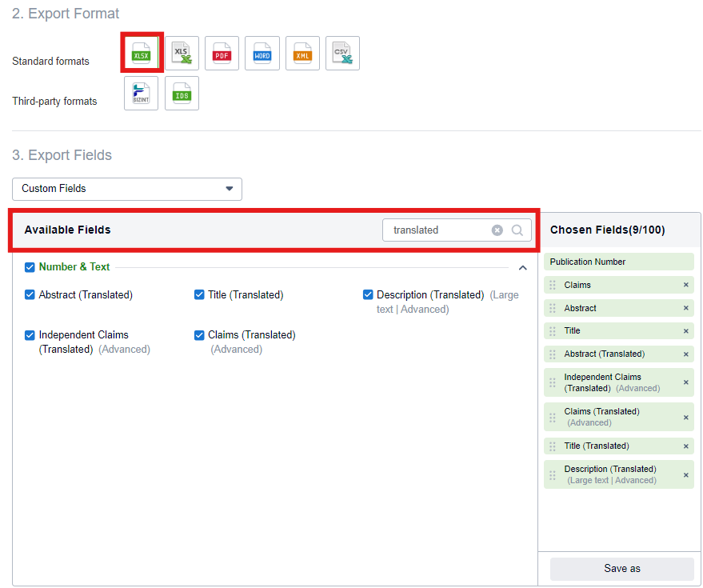Select the XLSX export format icon
Image resolution: width=703 pixels, height=588 pixels.
click(x=142, y=53)
